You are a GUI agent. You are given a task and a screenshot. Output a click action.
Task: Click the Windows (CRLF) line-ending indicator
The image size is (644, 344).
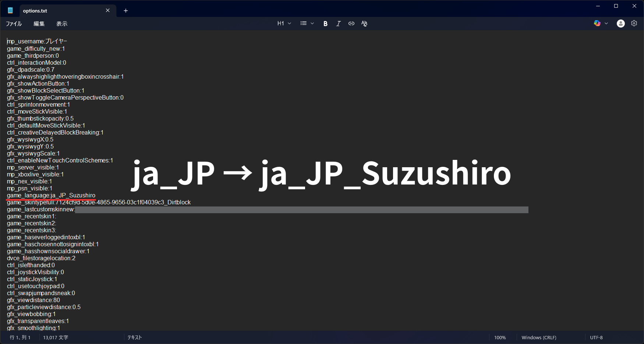tap(539, 337)
